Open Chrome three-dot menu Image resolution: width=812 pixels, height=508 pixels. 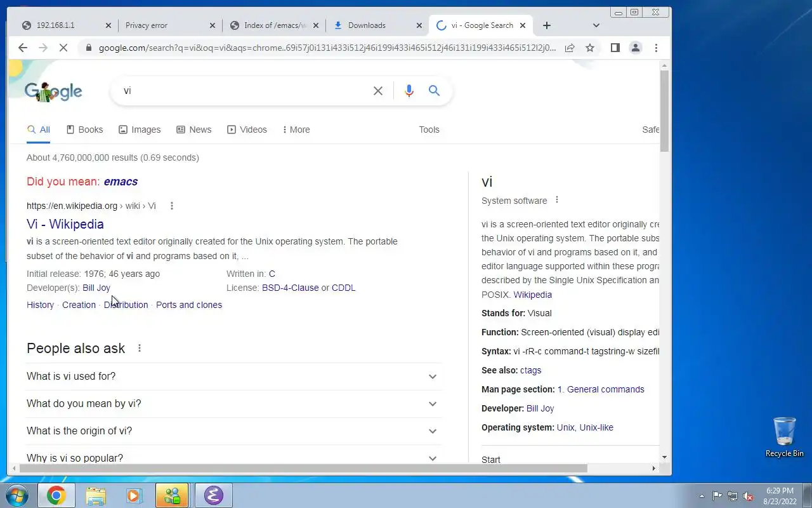[x=656, y=48]
